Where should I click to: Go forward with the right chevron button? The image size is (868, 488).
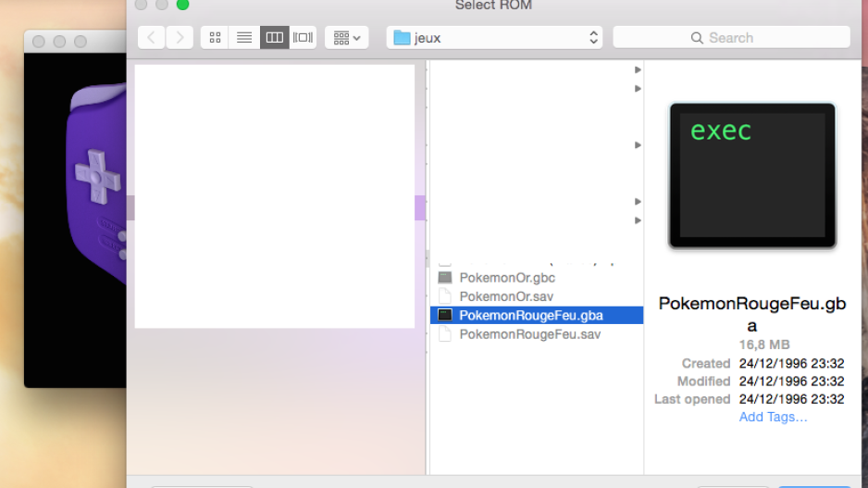pos(180,38)
